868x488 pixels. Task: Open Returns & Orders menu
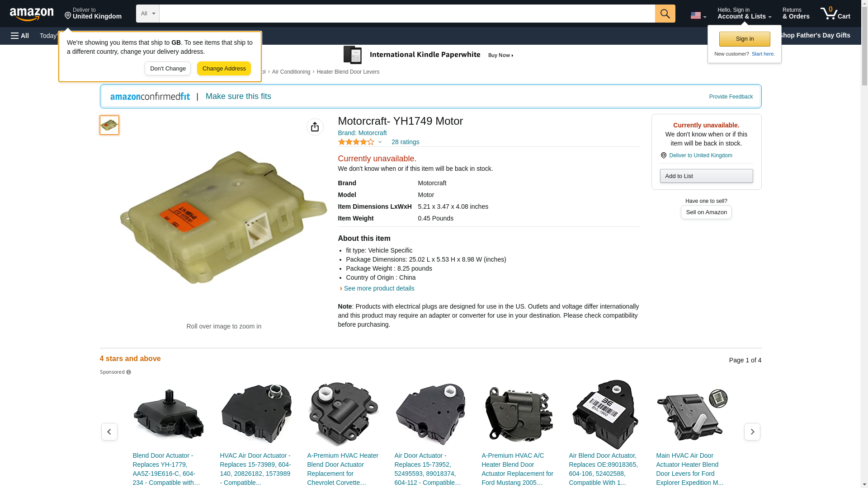pos(796,14)
